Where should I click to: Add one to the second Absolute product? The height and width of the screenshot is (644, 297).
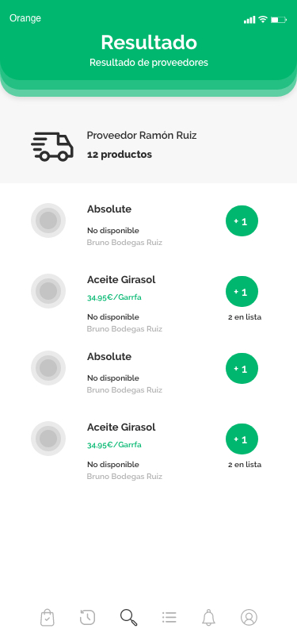coord(242,369)
